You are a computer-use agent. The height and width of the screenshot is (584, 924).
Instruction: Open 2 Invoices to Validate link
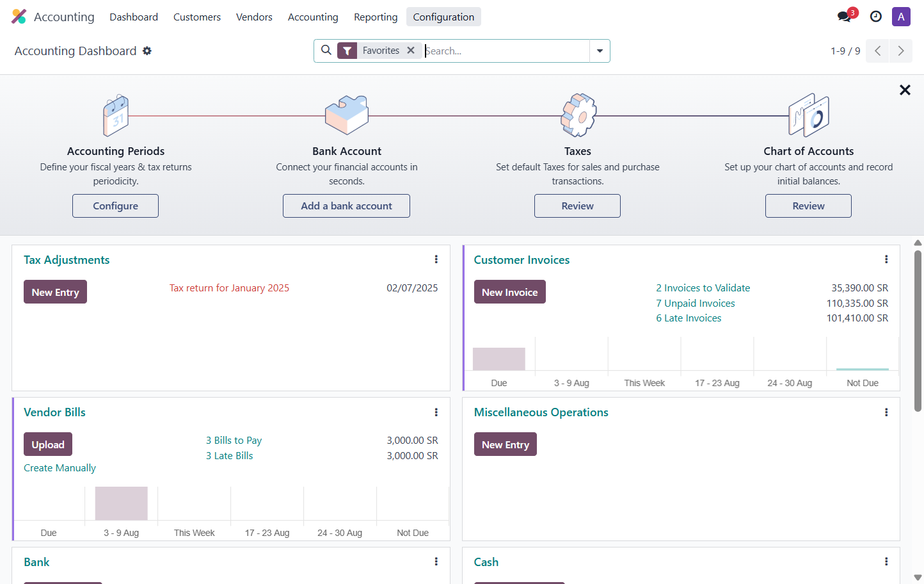click(x=703, y=288)
